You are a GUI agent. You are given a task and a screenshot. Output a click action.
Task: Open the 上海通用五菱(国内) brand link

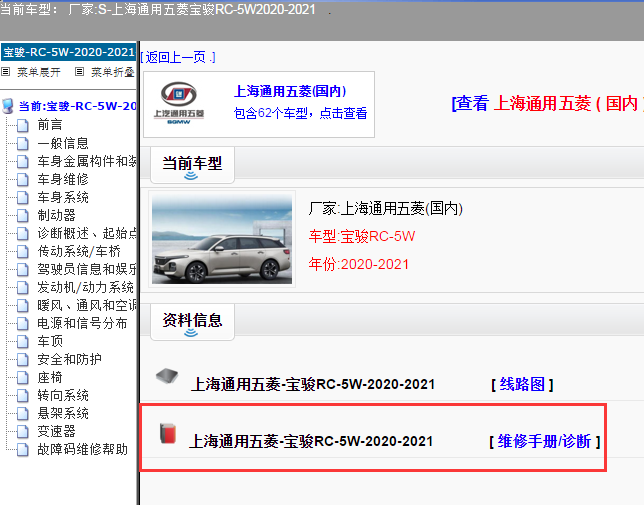pyautogui.click(x=290, y=91)
